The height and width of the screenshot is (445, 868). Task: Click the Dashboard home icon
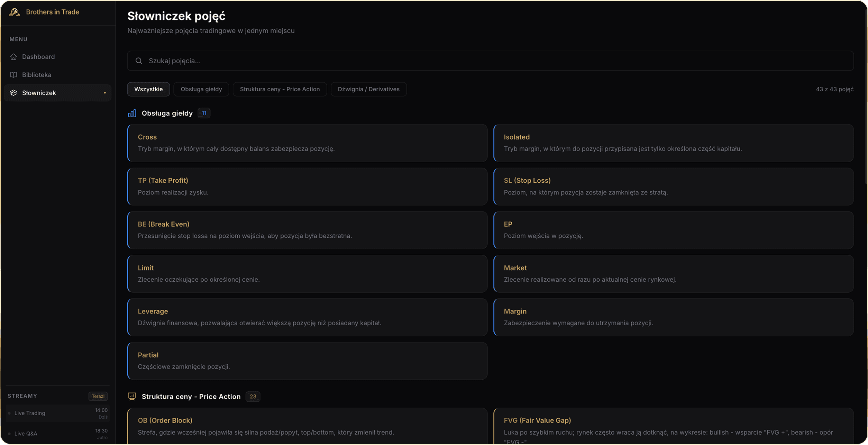(x=13, y=57)
